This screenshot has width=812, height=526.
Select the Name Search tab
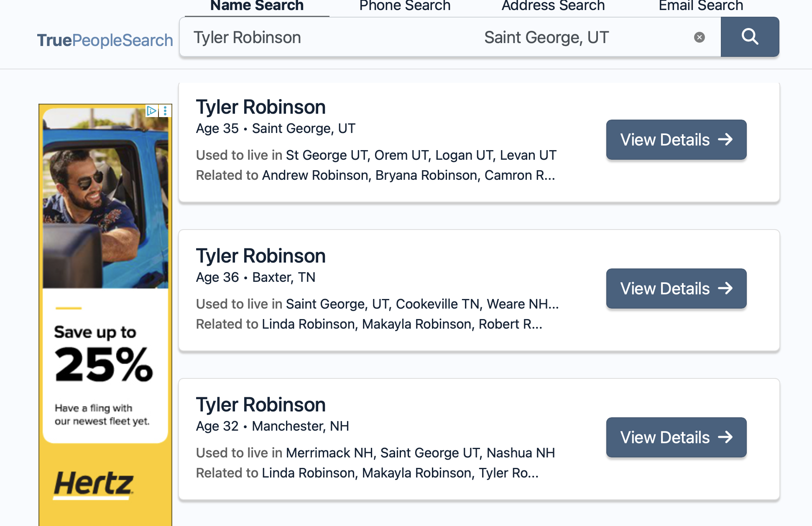click(x=257, y=6)
